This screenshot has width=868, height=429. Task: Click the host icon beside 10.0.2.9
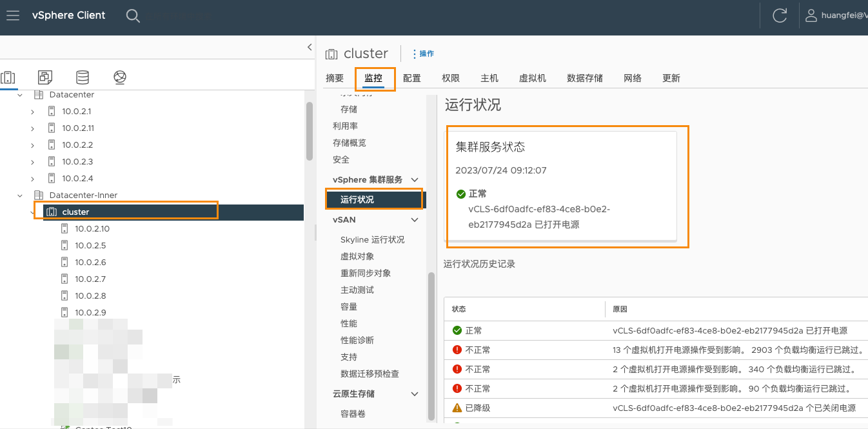[x=64, y=313]
